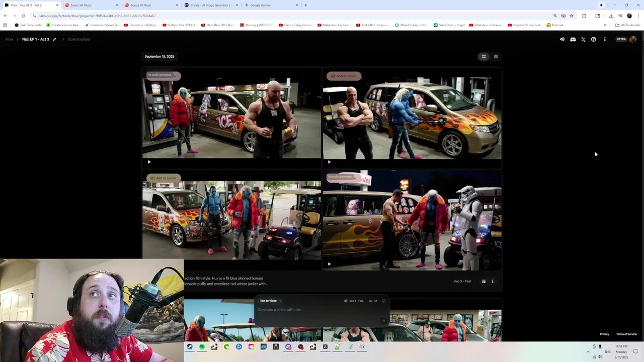Add the top-right video to scene
Viewport: 644px width, 362px height.
[x=343, y=76]
